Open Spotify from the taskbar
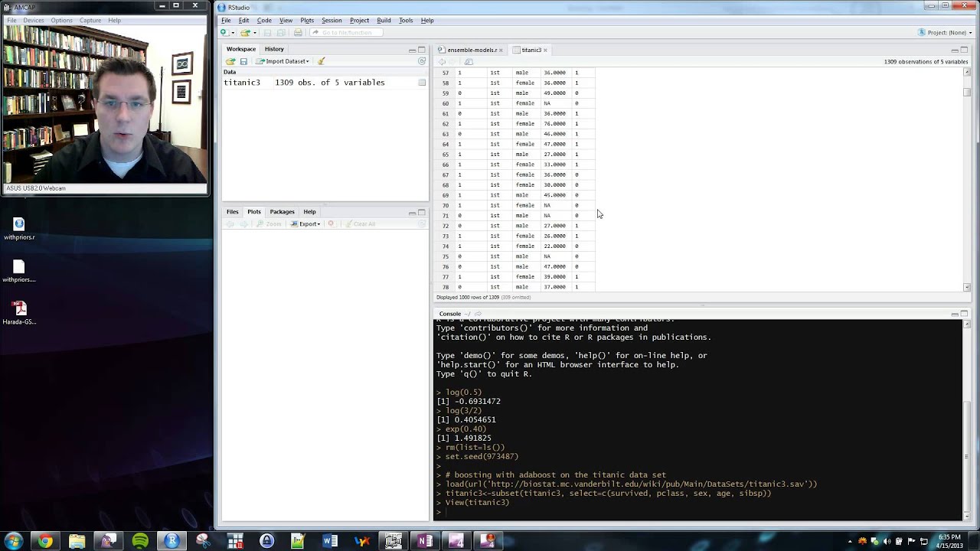980x551 pixels. coord(140,541)
